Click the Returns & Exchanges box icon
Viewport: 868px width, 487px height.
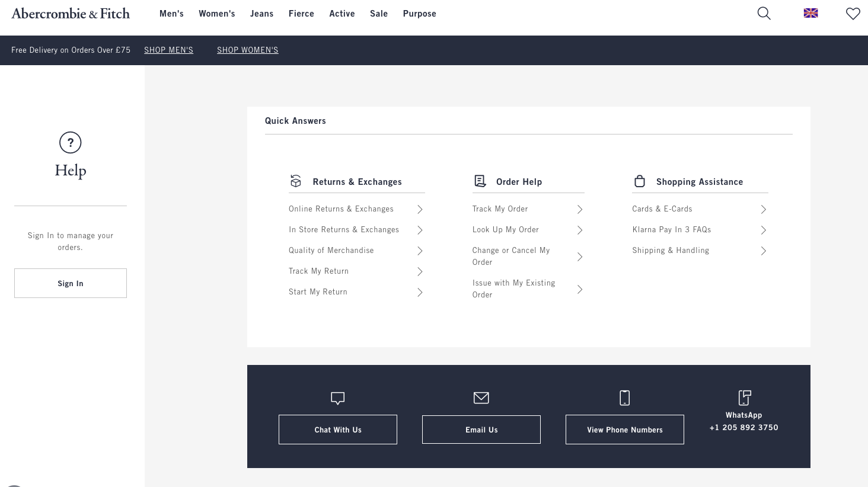click(296, 181)
